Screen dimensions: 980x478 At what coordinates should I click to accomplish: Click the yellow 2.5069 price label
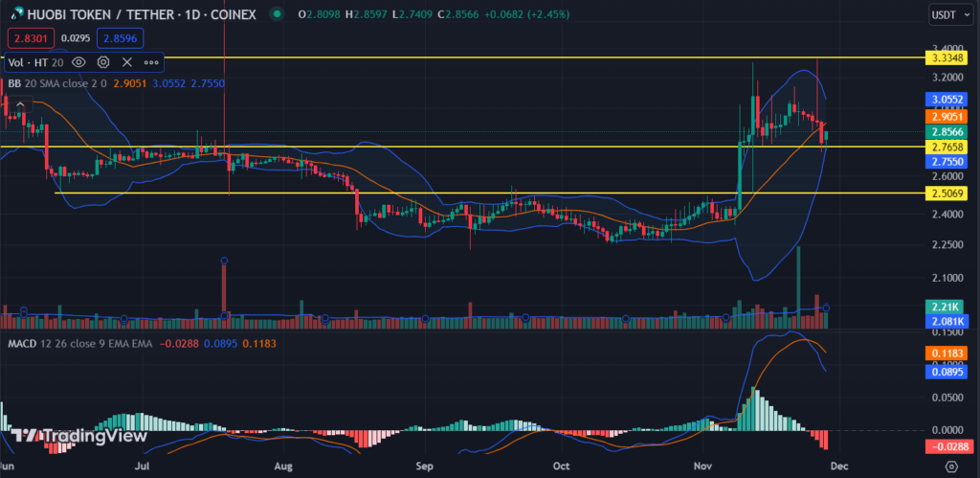[946, 193]
